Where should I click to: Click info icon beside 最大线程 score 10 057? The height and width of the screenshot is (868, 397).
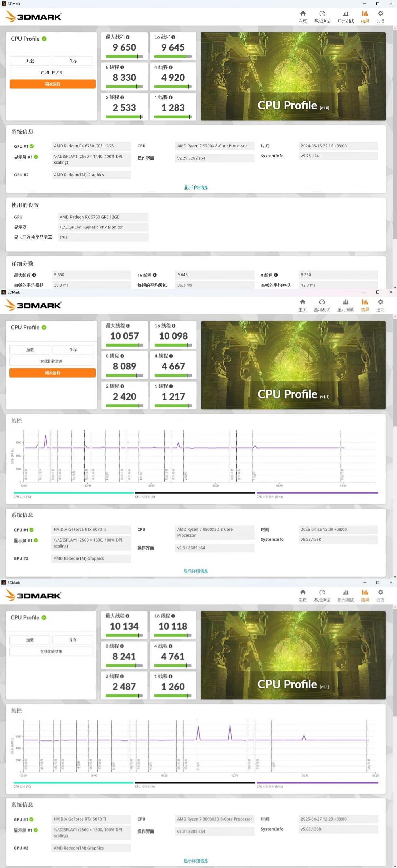pos(128,326)
